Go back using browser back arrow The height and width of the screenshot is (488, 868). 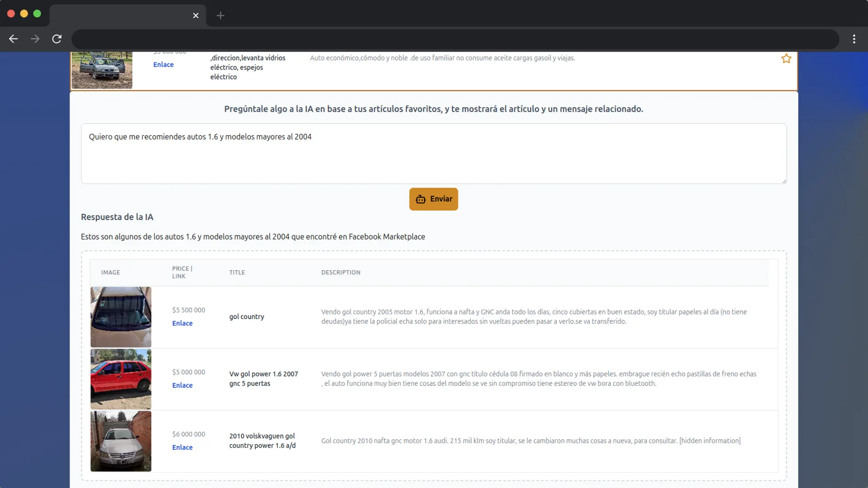coord(14,39)
